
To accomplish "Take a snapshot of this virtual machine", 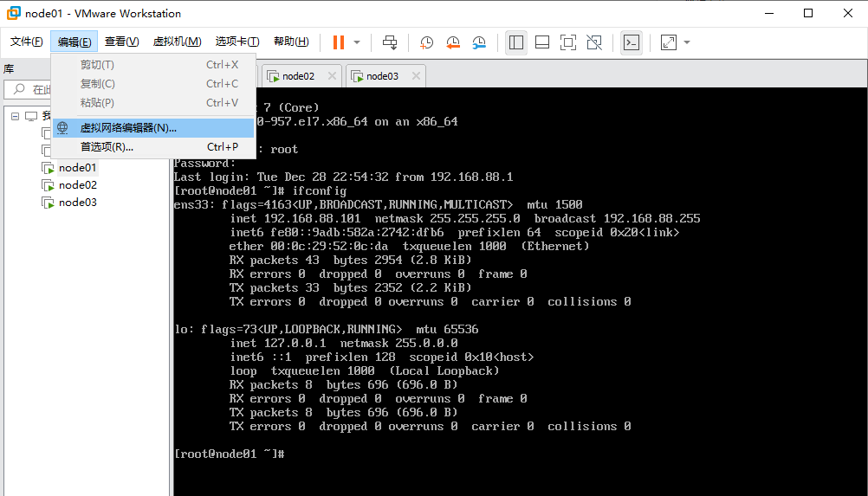I will [x=426, y=42].
